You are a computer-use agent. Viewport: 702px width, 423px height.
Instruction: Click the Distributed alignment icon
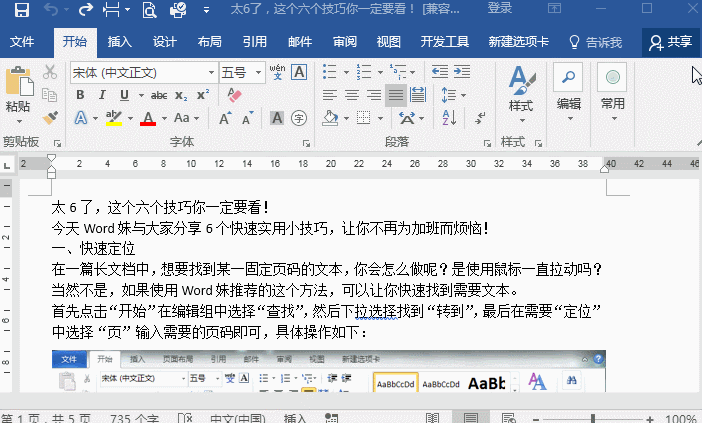(x=418, y=95)
